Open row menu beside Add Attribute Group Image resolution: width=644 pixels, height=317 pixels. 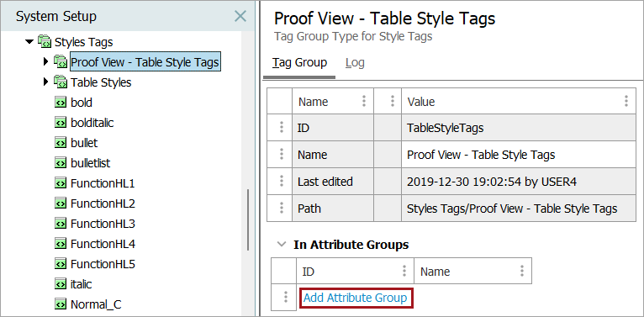point(286,298)
